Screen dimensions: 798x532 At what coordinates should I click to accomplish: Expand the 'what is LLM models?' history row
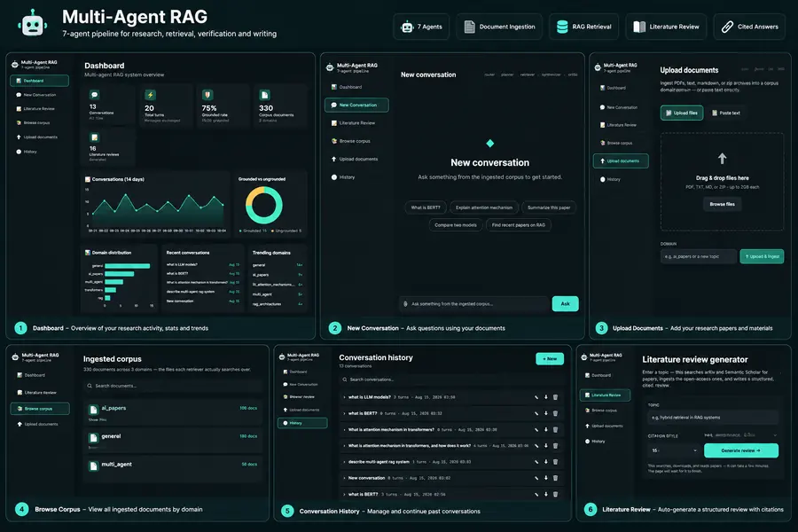[345, 397]
